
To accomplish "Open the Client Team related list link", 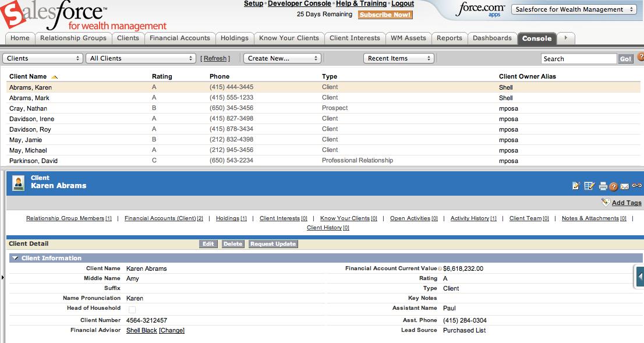I will (529, 218).
